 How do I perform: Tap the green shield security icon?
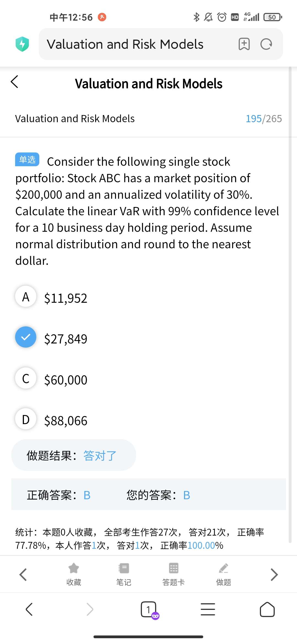tap(22, 44)
